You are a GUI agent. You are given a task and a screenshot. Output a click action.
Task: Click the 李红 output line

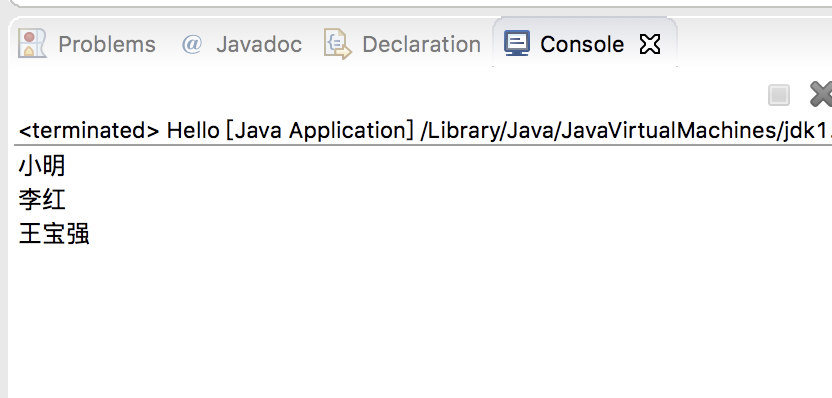click(42, 200)
